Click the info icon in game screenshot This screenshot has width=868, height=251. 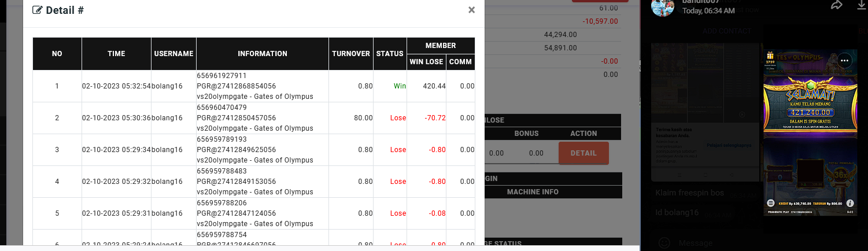point(850,203)
